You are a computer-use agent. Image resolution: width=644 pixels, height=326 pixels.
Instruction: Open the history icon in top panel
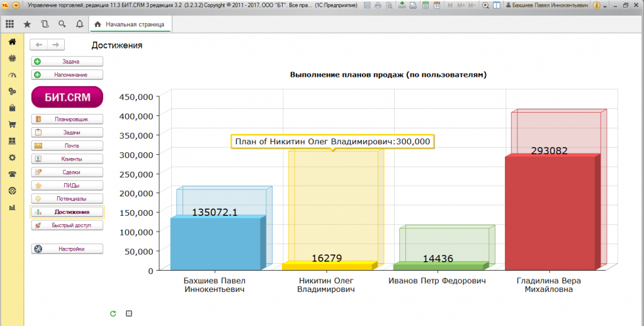tap(45, 24)
